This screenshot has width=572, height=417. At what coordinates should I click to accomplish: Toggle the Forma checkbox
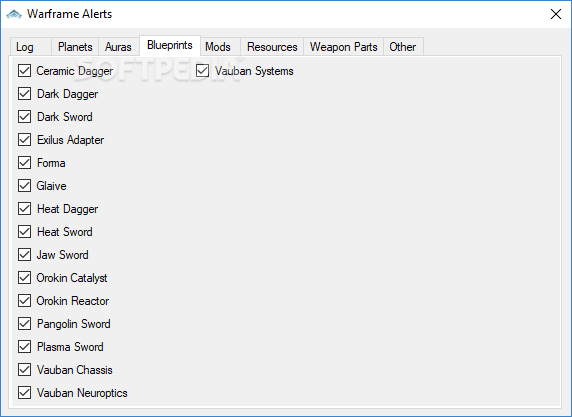tap(24, 163)
